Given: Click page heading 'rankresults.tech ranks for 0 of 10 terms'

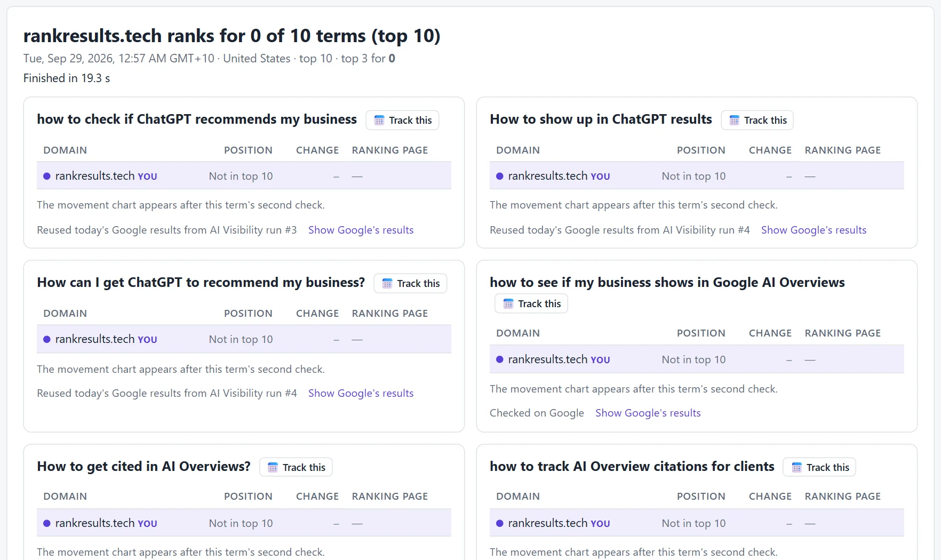Looking at the screenshot, I should click(x=232, y=36).
